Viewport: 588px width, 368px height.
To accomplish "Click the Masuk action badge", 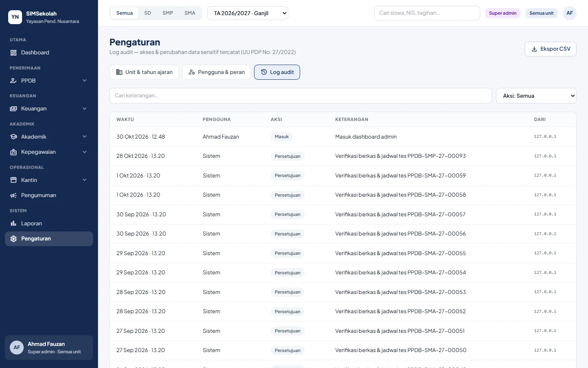I will pyautogui.click(x=282, y=137).
